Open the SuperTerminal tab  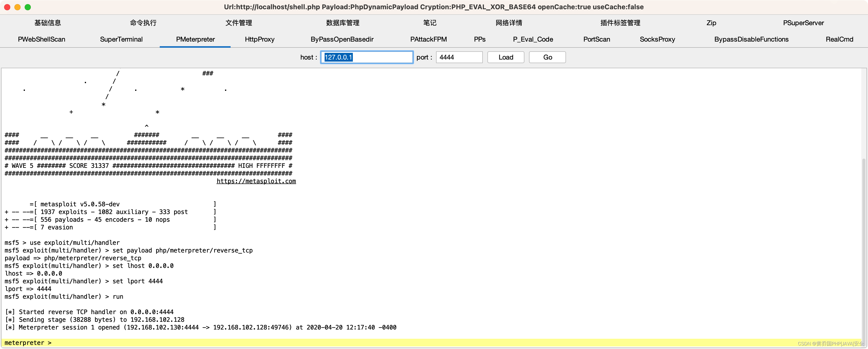tap(121, 40)
